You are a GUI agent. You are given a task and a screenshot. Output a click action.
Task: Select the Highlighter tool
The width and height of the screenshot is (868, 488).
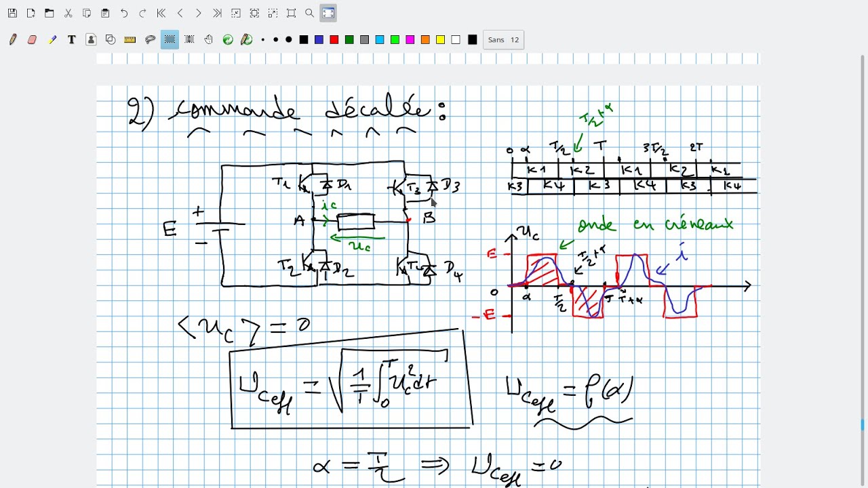coord(52,40)
